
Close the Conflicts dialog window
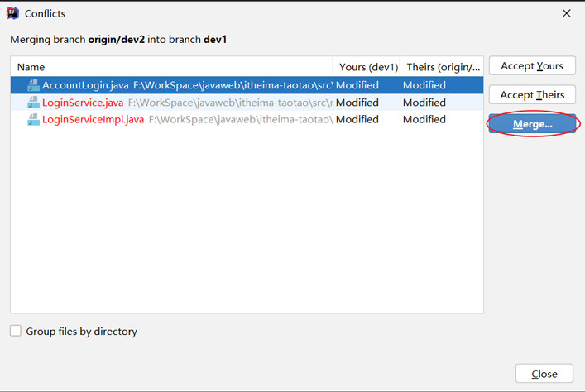(567, 13)
